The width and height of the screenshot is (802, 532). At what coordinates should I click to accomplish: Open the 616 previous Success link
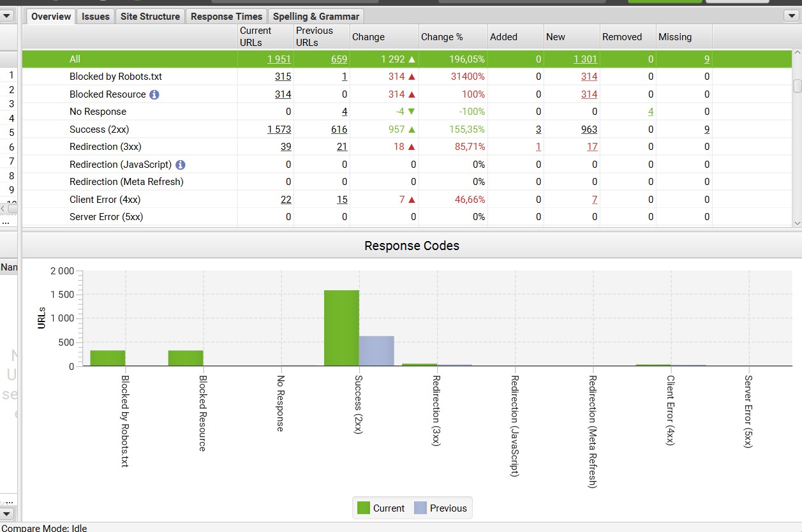(339, 129)
